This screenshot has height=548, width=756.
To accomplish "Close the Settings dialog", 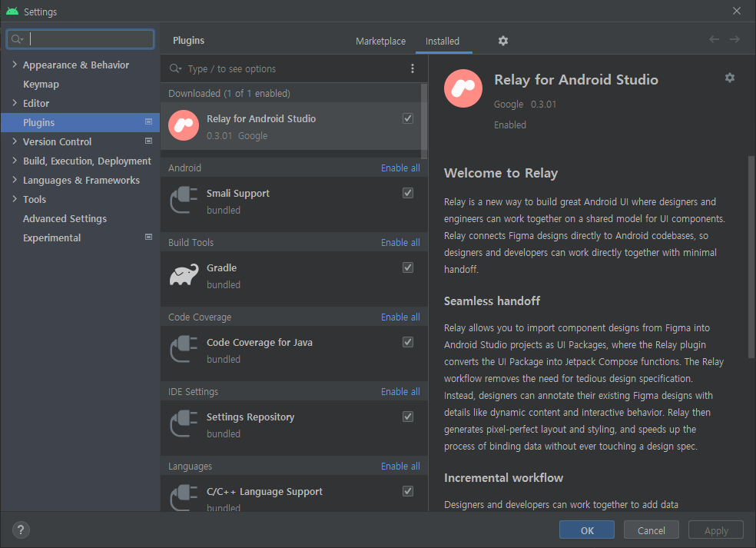I will click(x=737, y=11).
